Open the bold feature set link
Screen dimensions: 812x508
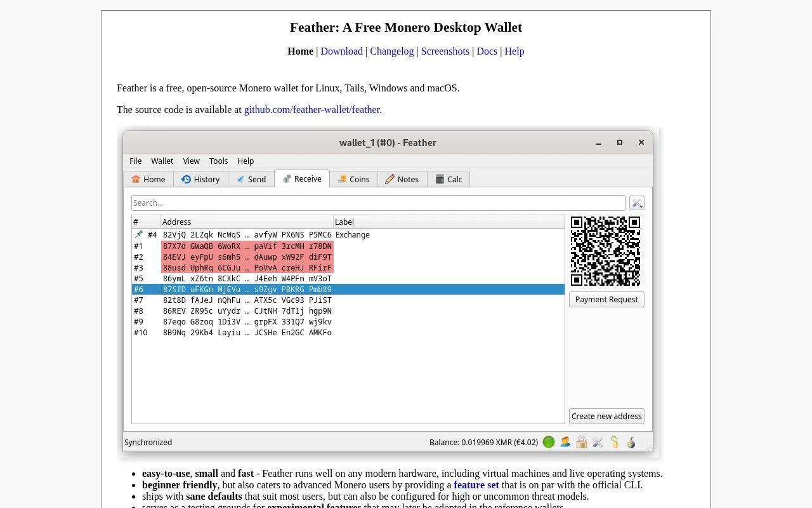click(x=476, y=485)
